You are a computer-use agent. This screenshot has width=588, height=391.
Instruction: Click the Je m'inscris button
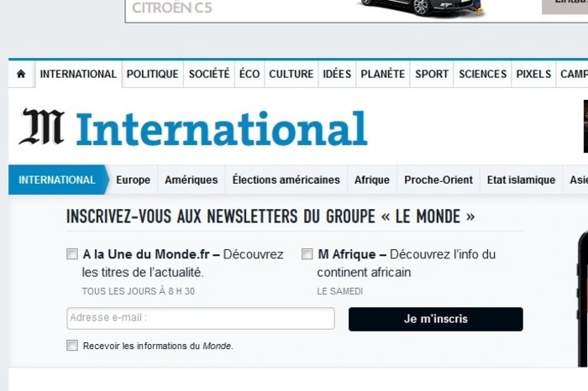pos(436,319)
